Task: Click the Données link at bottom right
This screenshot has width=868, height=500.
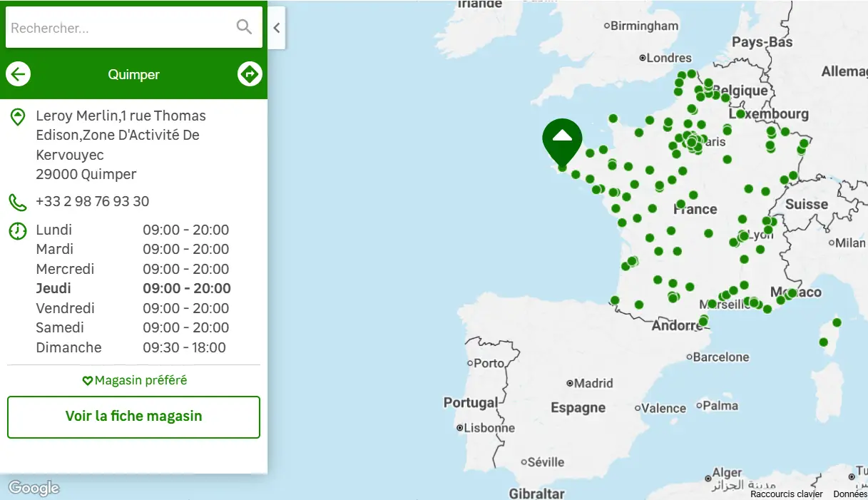Action: coord(849,494)
